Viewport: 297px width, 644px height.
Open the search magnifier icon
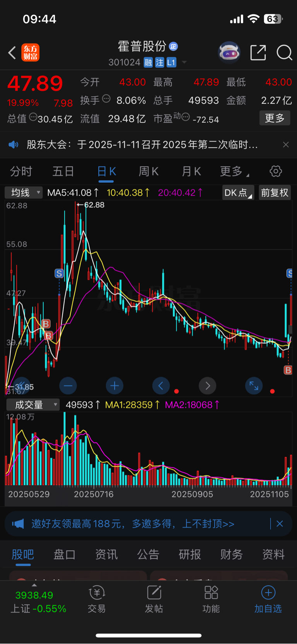tap(284, 52)
